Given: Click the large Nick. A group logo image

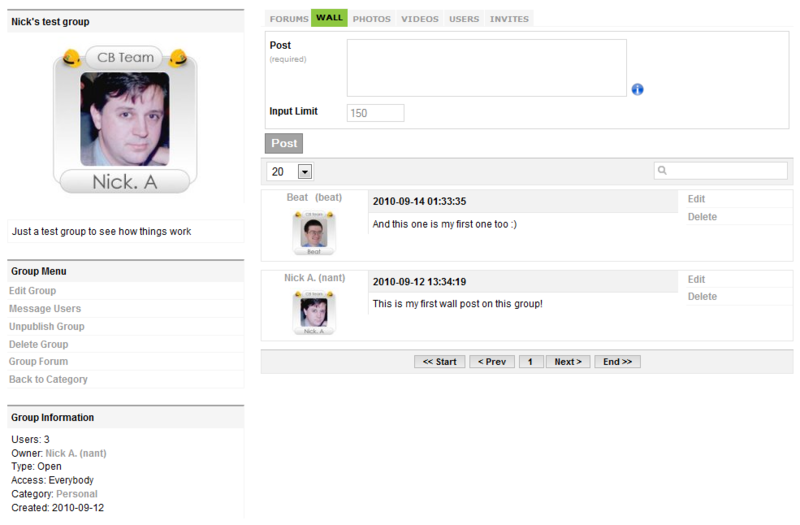Looking at the screenshot, I should [x=125, y=120].
